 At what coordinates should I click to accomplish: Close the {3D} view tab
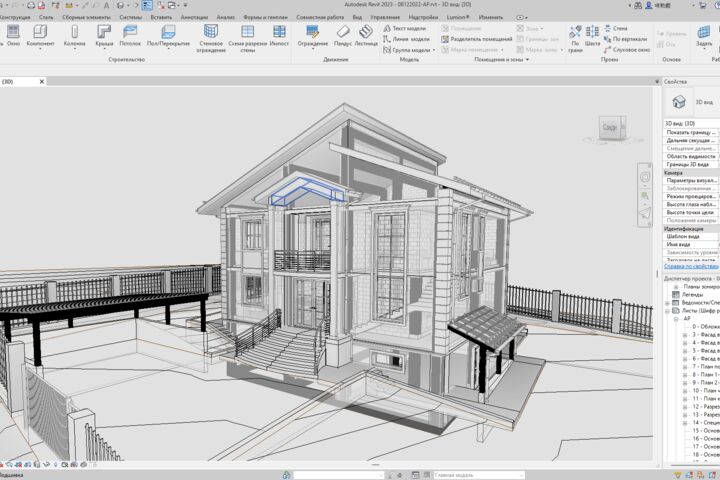42,82
